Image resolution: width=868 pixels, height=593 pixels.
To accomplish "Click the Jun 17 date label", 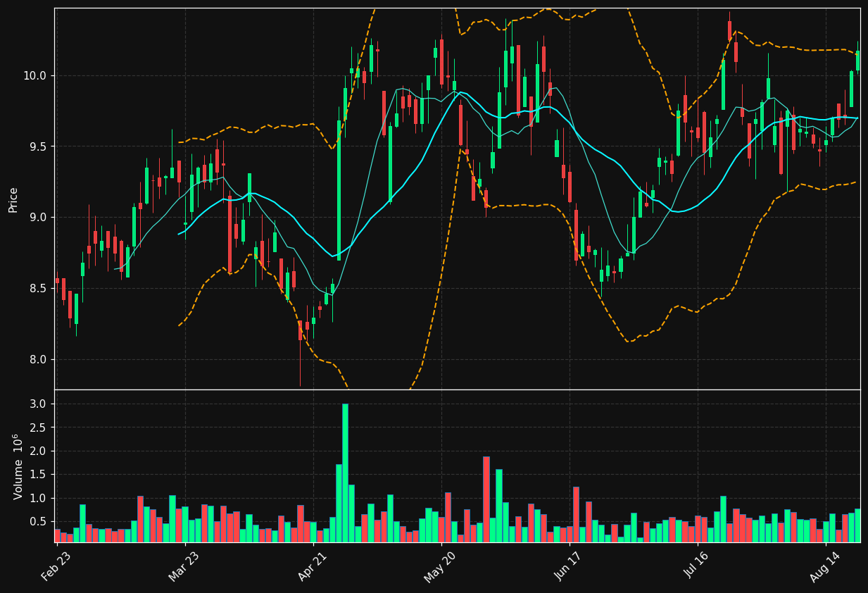I will (x=569, y=566).
